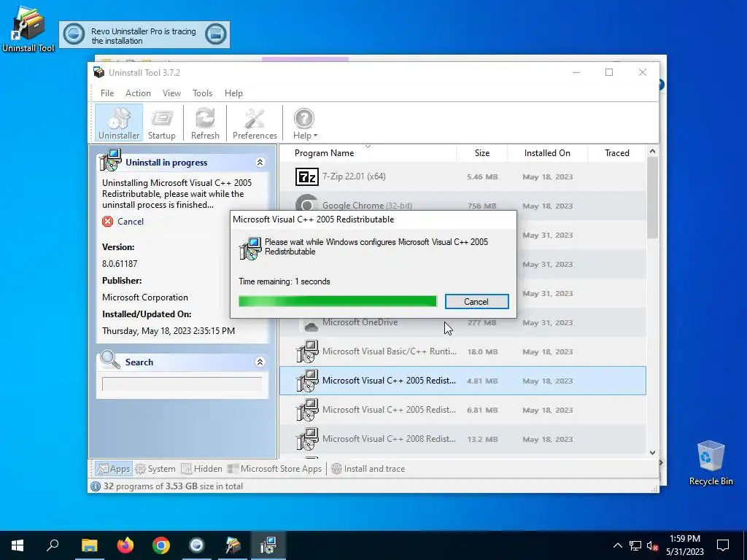The height and width of the screenshot is (560, 747).
Task: Switch to the Startup toolbar section
Action: pos(161,122)
